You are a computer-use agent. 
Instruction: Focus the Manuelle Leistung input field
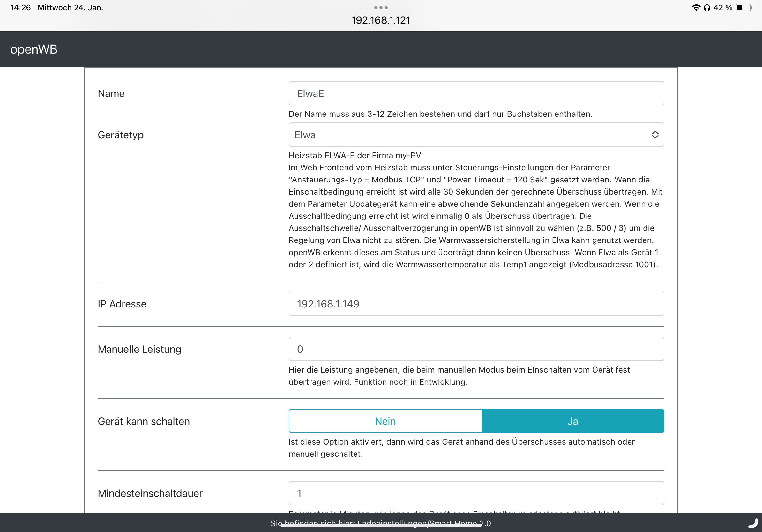(476, 349)
